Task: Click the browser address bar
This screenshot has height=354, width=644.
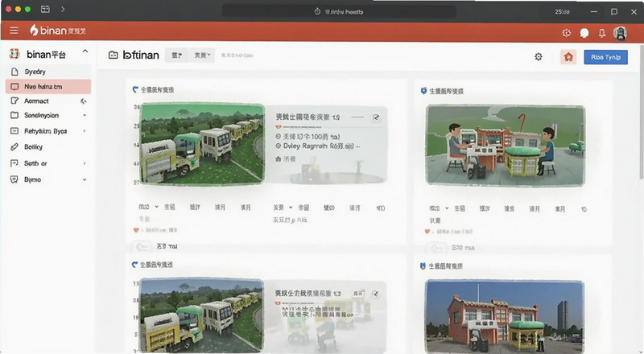Action: (x=339, y=11)
